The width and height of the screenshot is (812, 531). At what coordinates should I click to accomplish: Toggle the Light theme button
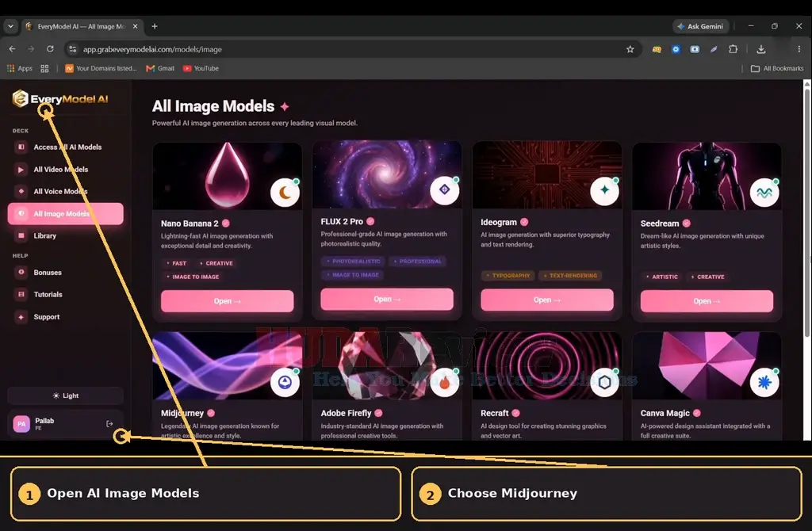65,395
